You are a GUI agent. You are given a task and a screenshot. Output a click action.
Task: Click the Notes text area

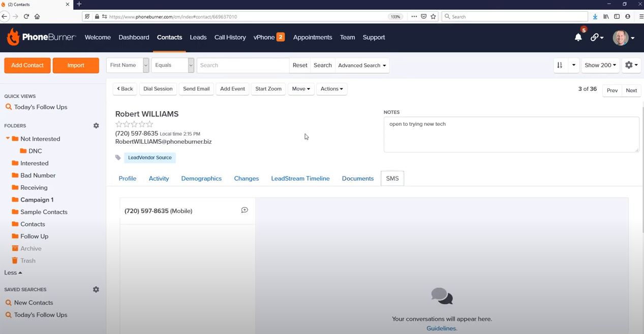(x=511, y=135)
